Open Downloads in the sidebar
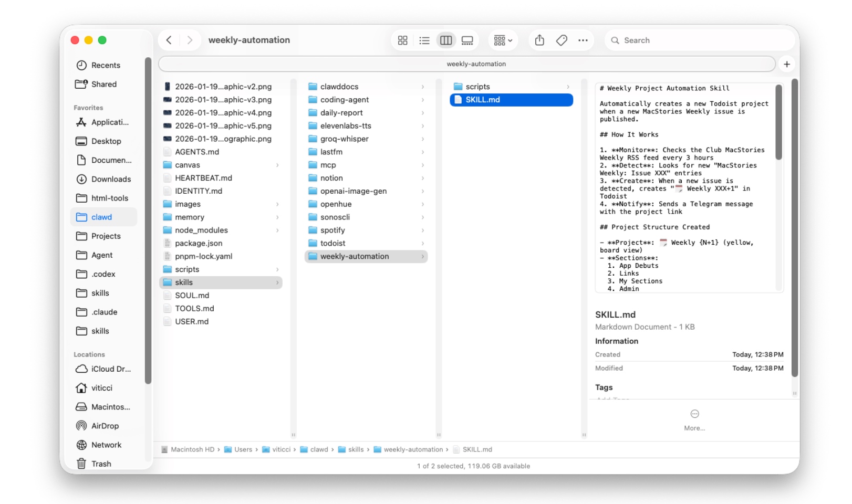This screenshot has height=504, width=852. [104, 179]
